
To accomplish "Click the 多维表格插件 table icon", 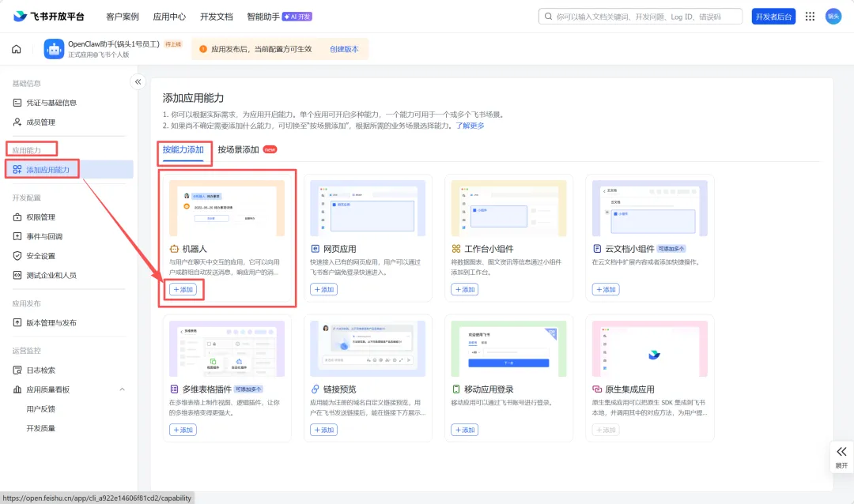I will 174,389.
